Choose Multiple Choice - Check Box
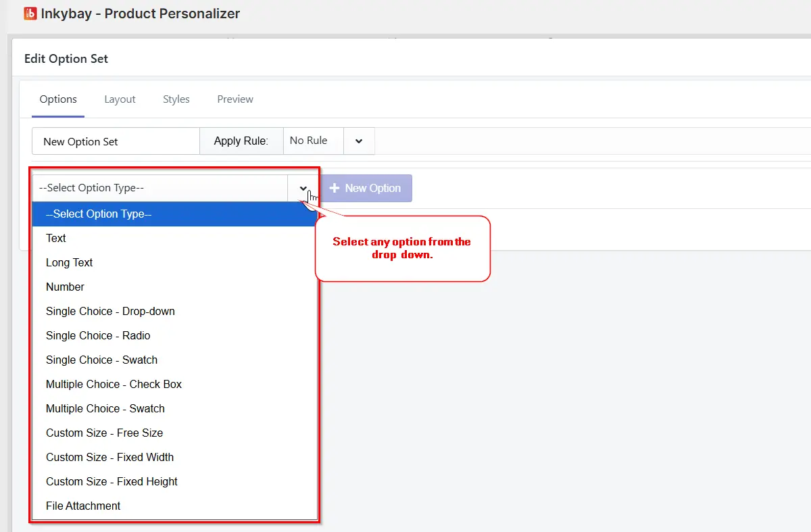Image resolution: width=811 pixels, height=532 pixels. [174, 384]
